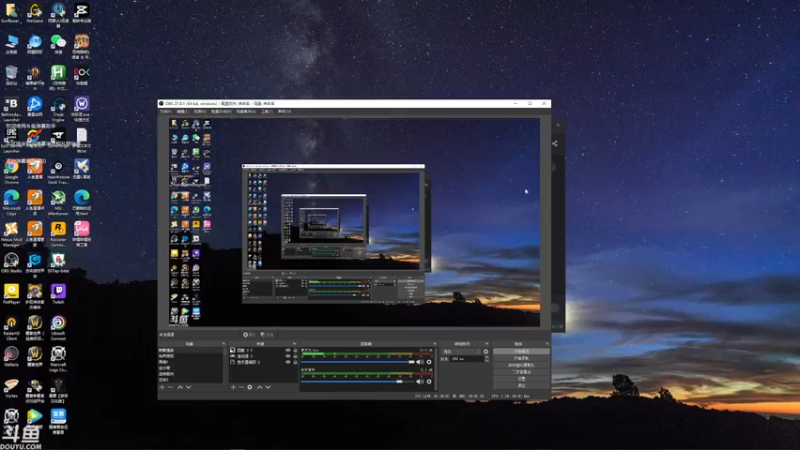Open the transition properties gear menu
Image resolution: width=800 pixels, height=450 pixels.
pos(486,352)
